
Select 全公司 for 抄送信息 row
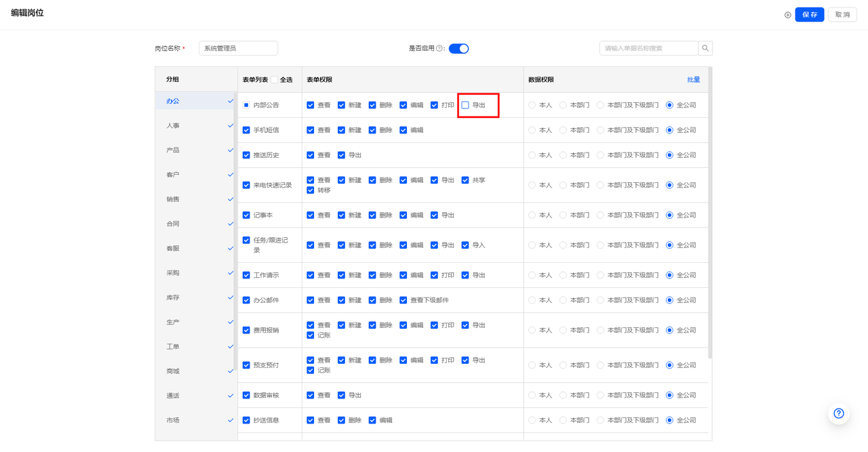669,420
